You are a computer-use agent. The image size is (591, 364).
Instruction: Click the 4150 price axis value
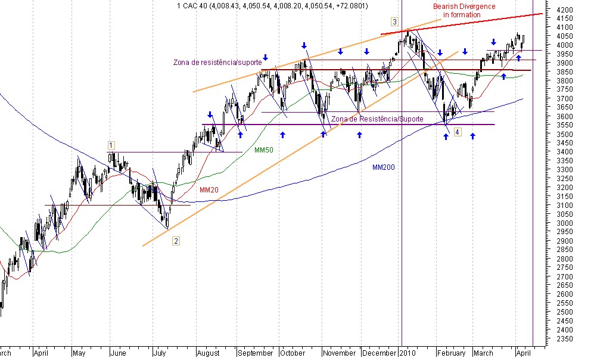pos(564,18)
